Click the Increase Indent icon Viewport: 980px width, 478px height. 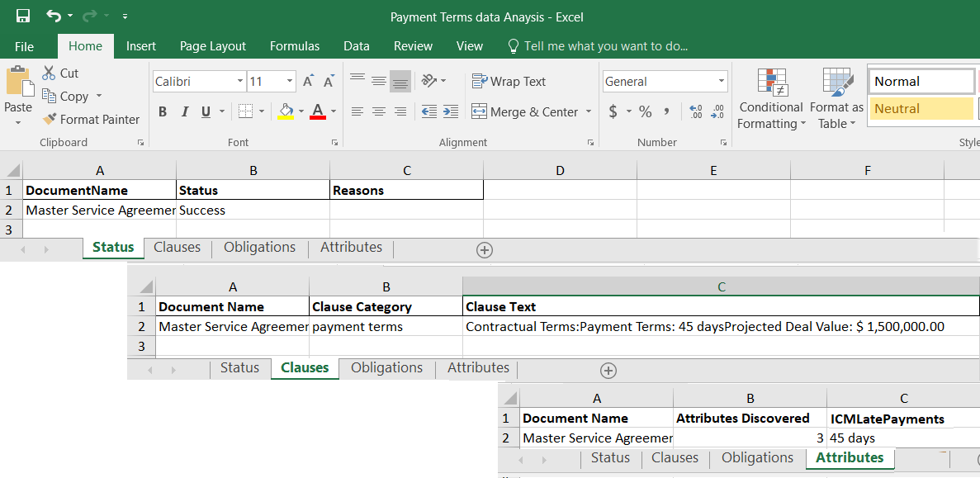click(451, 111)
